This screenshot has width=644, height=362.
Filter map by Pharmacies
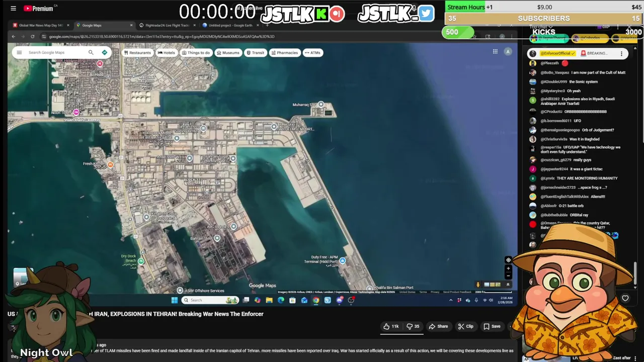coord(284,53)
